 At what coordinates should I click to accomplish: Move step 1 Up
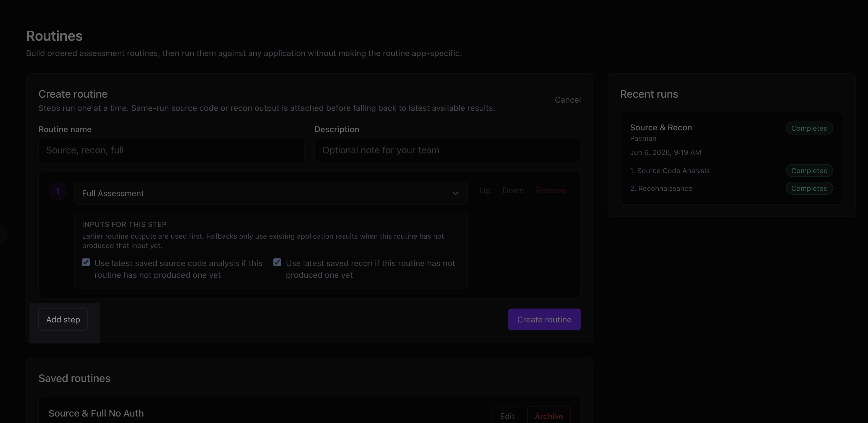click(x=485, y=190)
